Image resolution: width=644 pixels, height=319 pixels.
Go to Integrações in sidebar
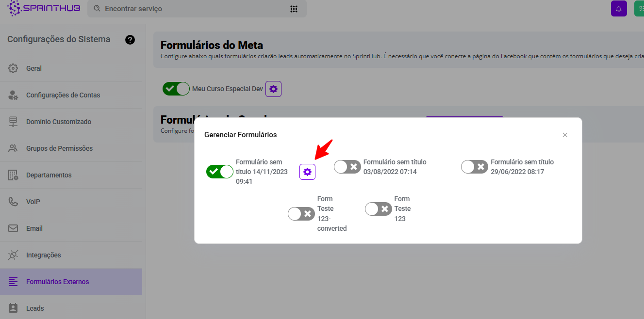44,255
